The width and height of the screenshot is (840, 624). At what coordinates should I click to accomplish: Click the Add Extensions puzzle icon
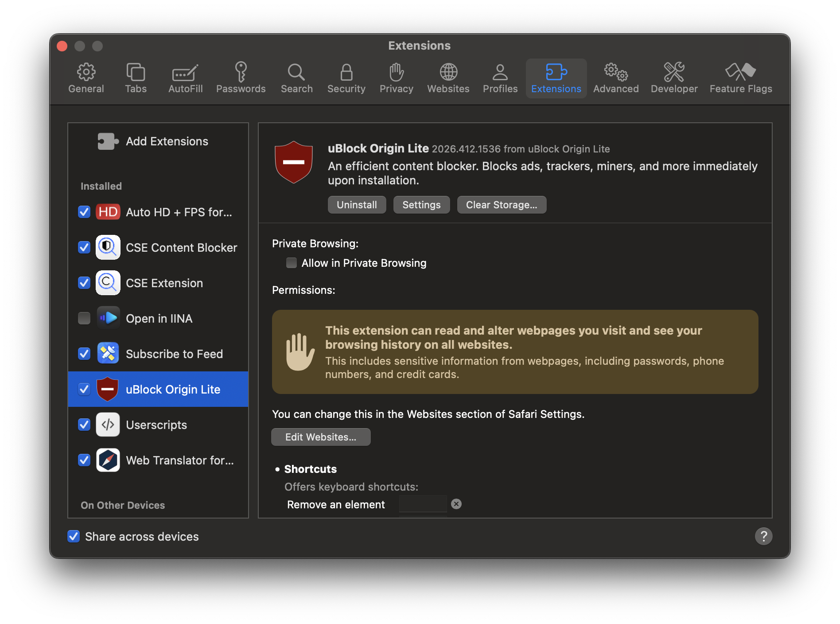pos(108,141)
